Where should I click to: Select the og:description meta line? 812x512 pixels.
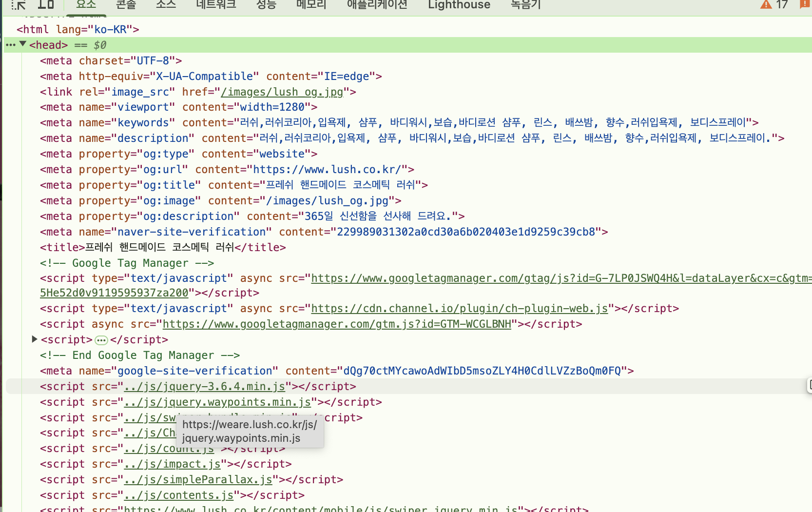pyautogui.click(x=252, y=216)
